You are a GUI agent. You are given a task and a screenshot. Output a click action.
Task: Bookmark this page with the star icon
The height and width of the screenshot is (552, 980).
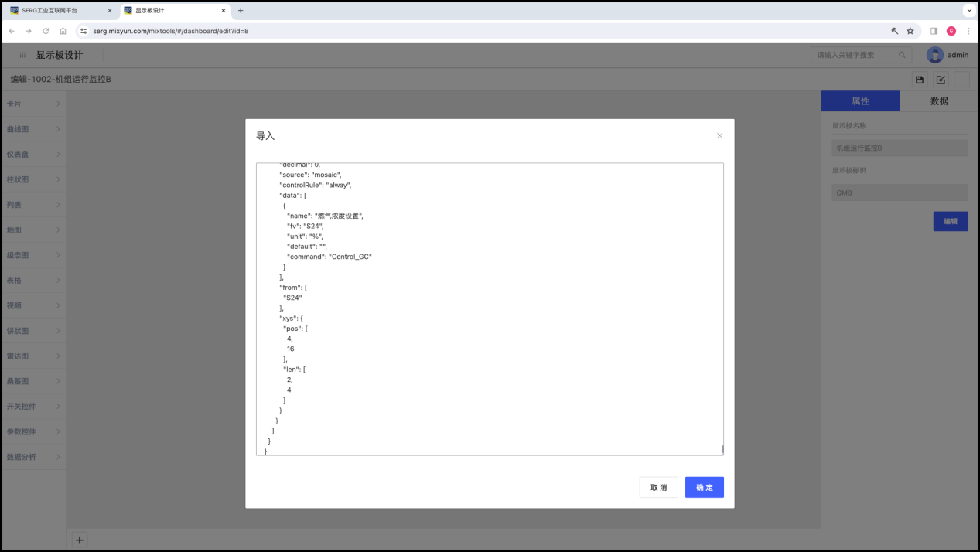(x=910, y=31)
